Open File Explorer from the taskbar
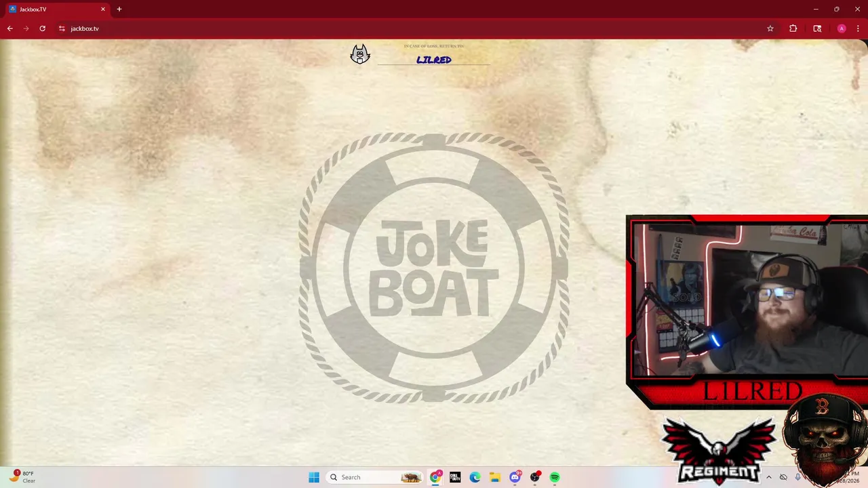868x488 pixels. pyautogui.click(x=495, y=477)
